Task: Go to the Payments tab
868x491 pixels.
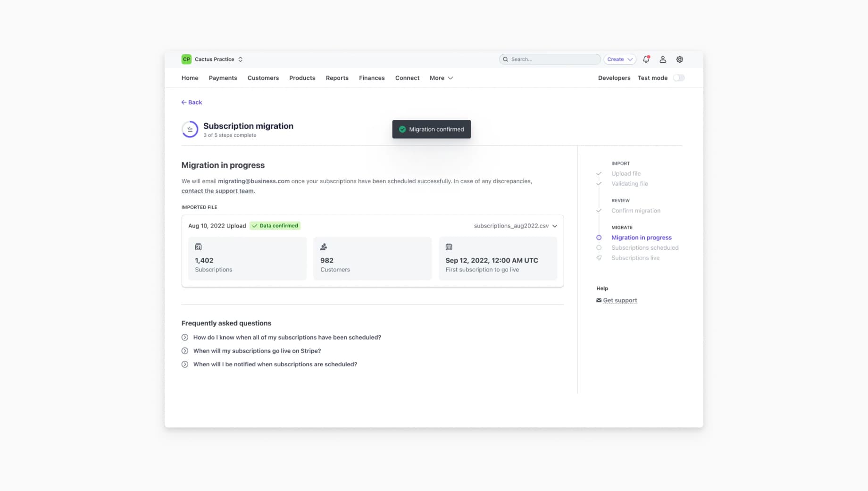Action: click(x=223, y=78)
